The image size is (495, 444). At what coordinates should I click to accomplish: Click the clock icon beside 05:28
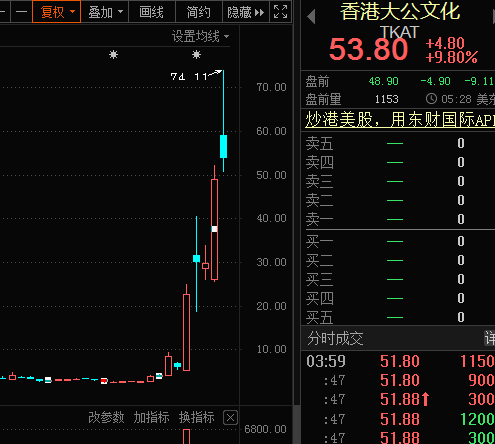point(431,99)
